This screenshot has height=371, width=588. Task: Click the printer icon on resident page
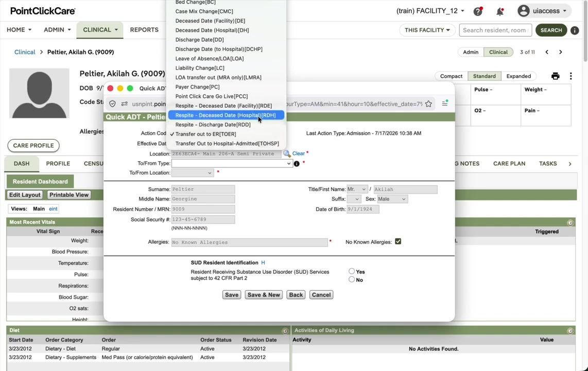556,76
